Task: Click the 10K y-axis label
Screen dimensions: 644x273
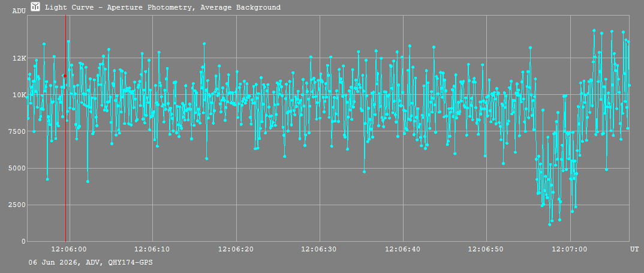Action: (19, 95)
